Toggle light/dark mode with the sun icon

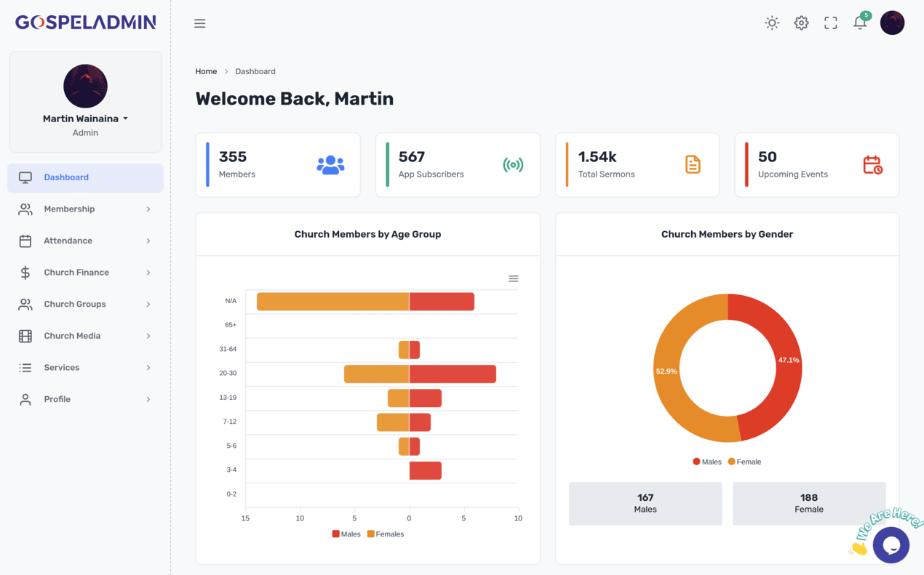[x=772, y=23]
